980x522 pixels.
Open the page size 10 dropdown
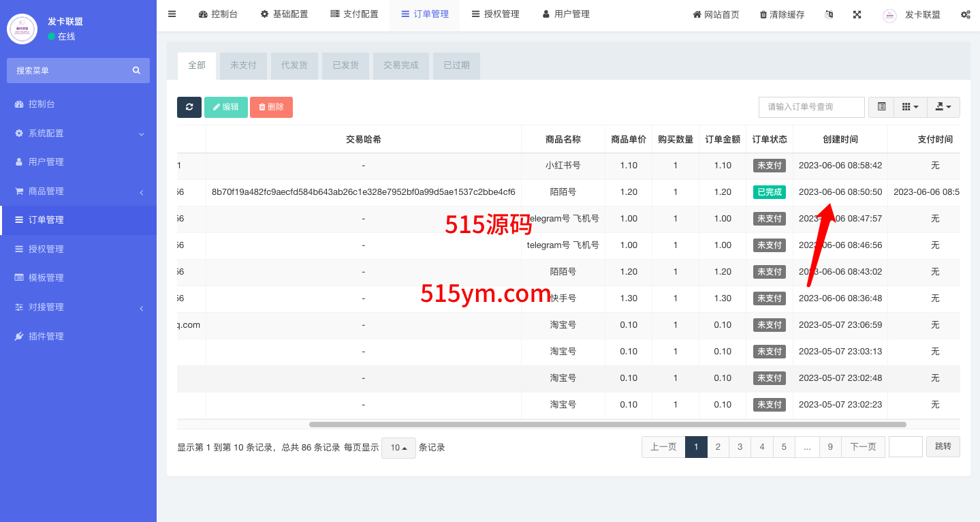click(x=398, y=448)
